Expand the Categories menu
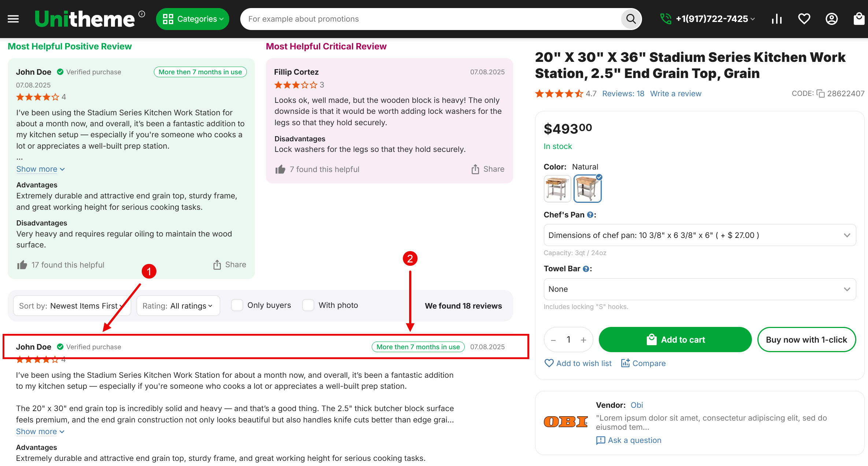This screenshot has height=466, width=868. (193, 19)
